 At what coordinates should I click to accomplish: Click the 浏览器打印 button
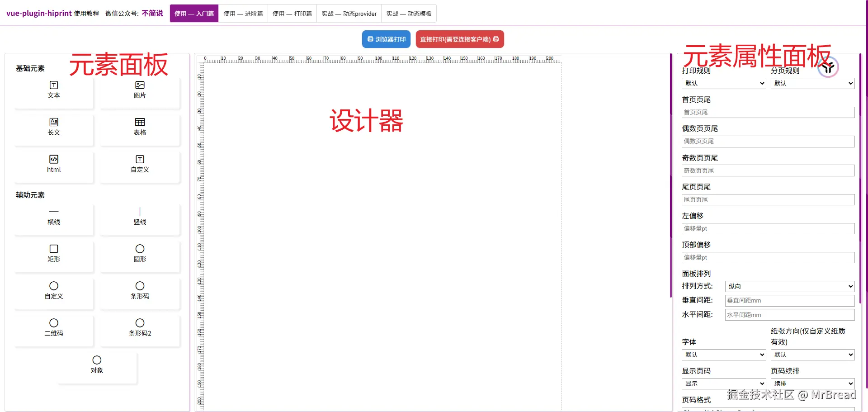click(386, 39)
